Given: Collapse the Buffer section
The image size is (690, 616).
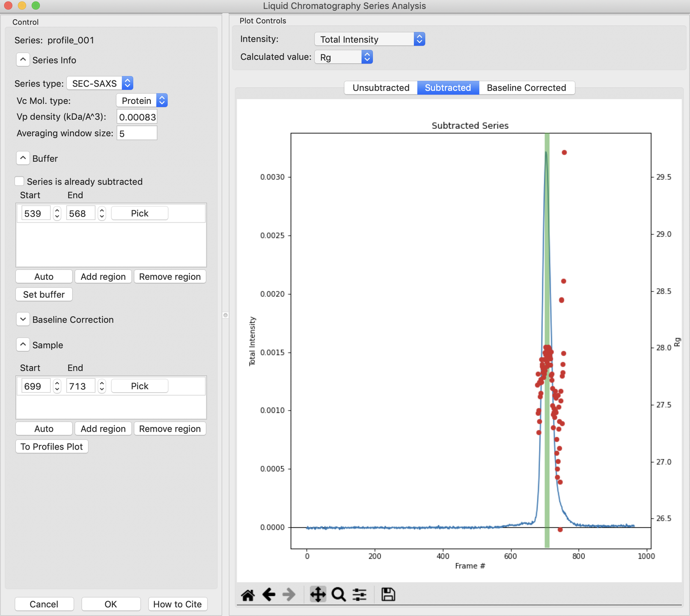Looking at the screenshot, I should pyautogui.click(x=23, y=158).
